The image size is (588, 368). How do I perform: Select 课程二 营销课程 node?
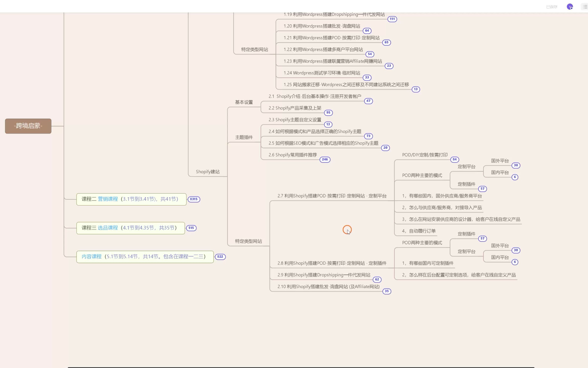pyautogui.click(x=131, y=199)
